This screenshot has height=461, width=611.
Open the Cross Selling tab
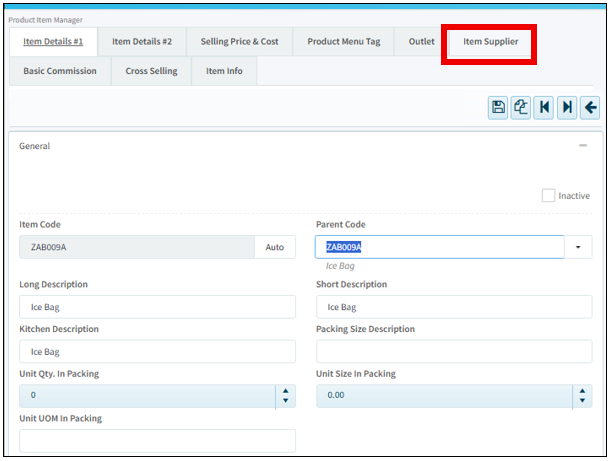pos(150,72)
